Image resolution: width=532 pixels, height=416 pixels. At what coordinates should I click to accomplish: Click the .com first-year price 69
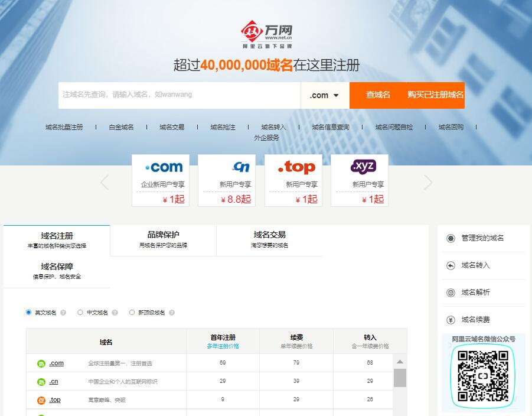pos(223,363)
